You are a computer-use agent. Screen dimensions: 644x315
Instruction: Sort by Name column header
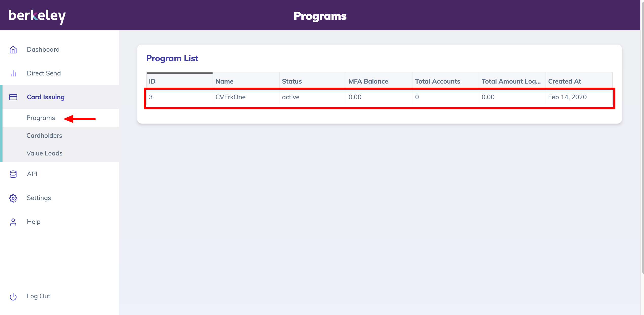coord(224,82)
